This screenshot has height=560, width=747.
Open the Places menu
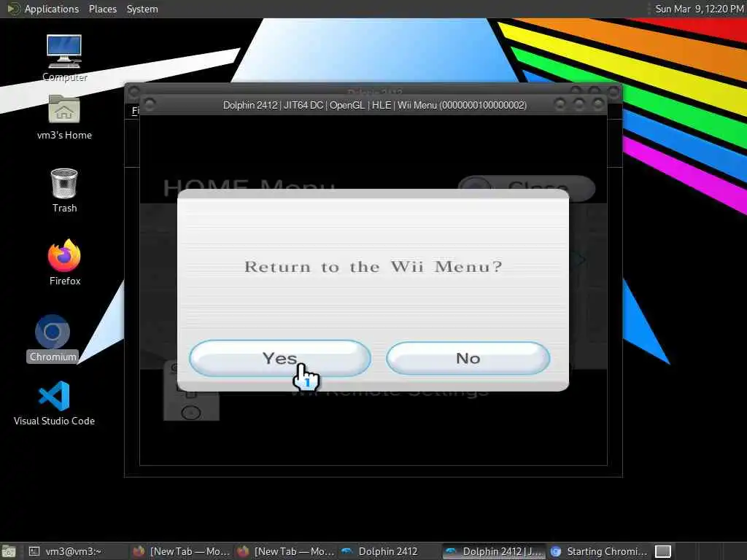click(x=102, y=9)
